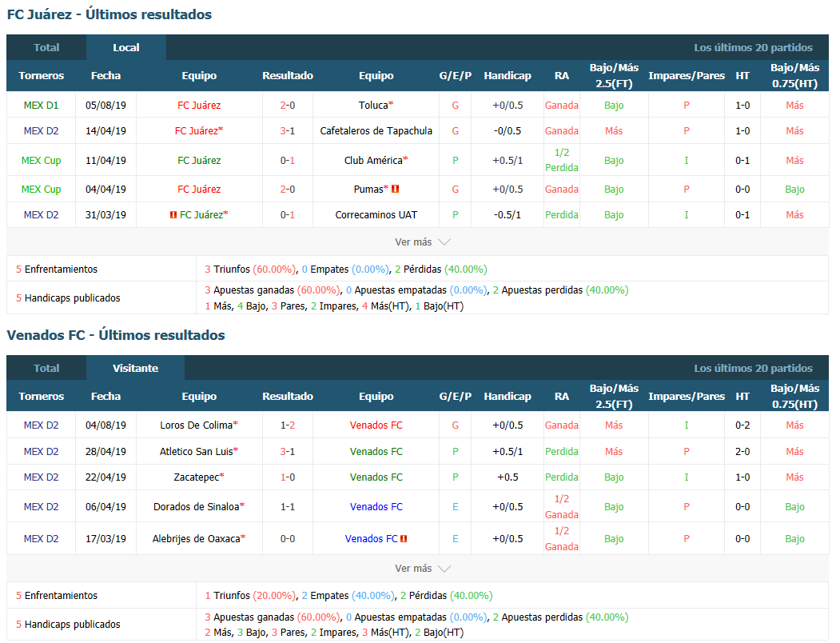840x643 pixels.
Task: Click the 1-2 result of Loros De Colima
Action: pos(288,425)
